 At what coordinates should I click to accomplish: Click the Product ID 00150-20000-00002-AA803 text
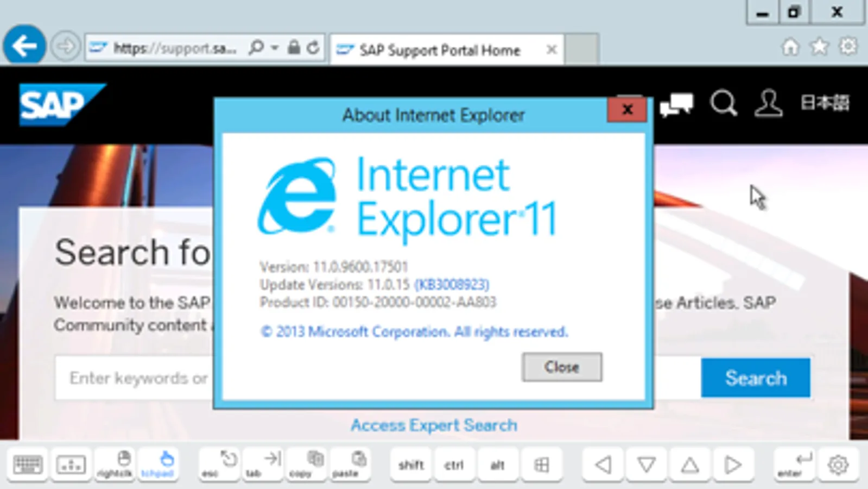378,302
